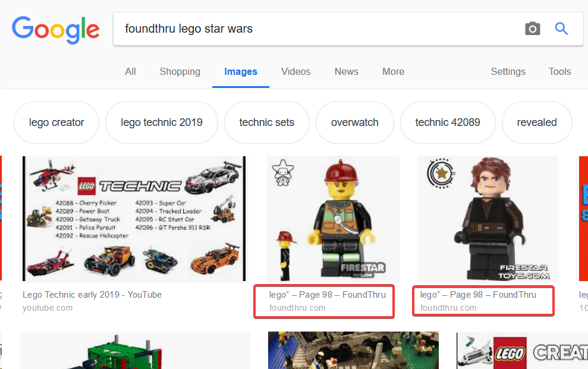Open the Lego Creator logo thumbnail
The width and height of the screenshot is (588, 369).
coord(522,350)
